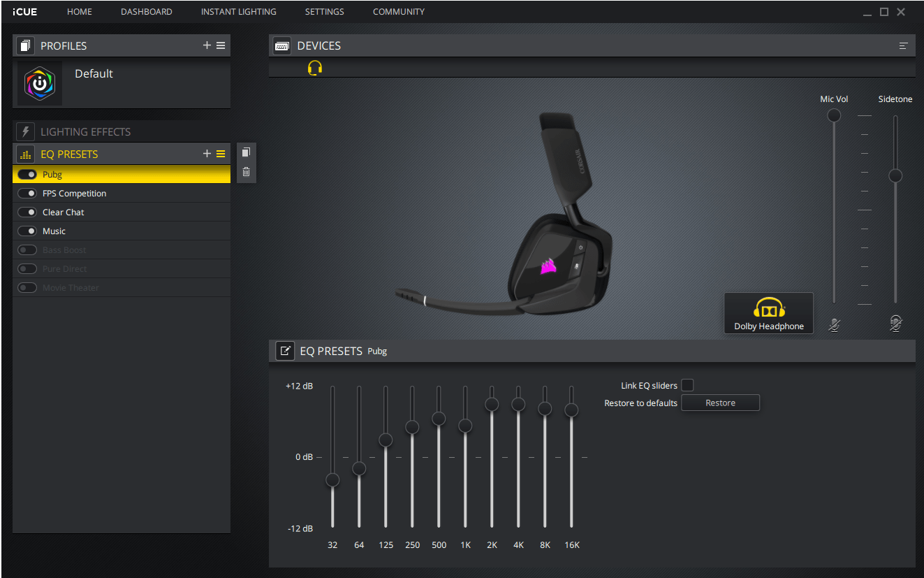Duplicate the selected EQ preset
This screenshot has height=578, width=924.
[246, 152]
